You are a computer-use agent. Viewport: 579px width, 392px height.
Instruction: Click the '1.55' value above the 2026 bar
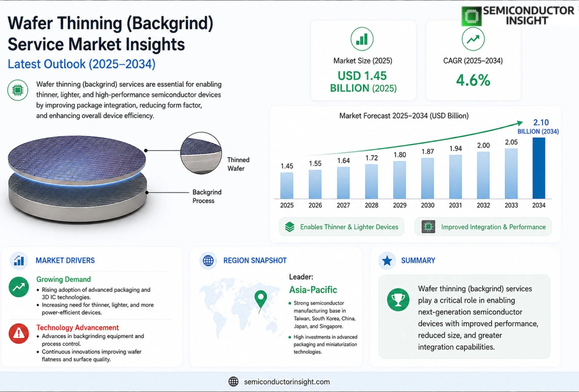pos(315,163)
